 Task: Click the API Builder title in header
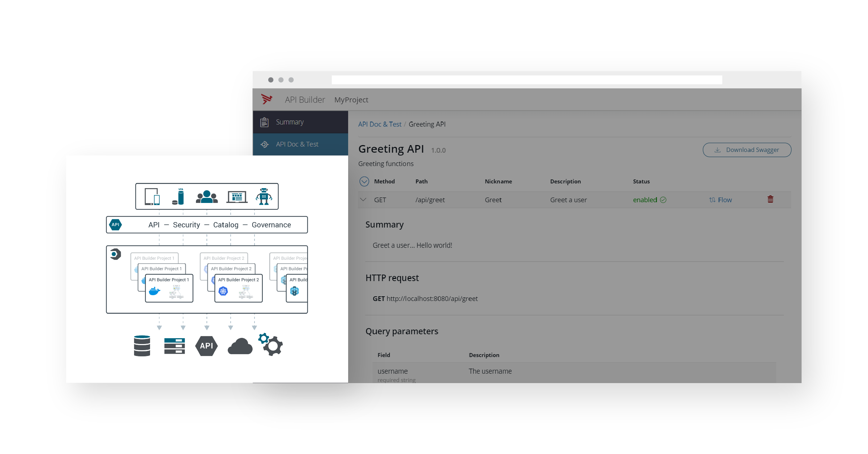tap(305, 100)
